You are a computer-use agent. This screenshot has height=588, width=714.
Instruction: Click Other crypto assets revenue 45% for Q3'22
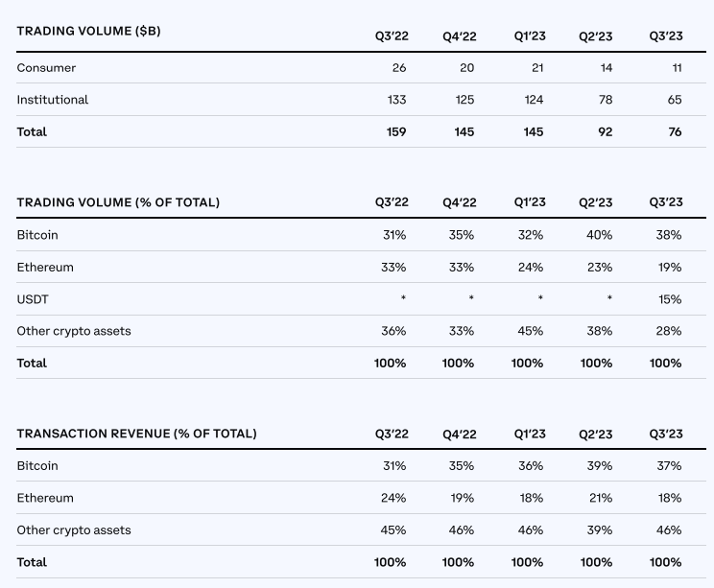point(393,530)
